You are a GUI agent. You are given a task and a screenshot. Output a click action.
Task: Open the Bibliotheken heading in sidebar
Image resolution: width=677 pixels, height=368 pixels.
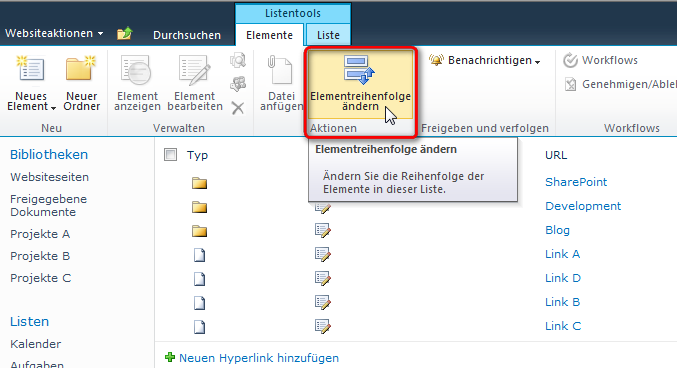49,155
